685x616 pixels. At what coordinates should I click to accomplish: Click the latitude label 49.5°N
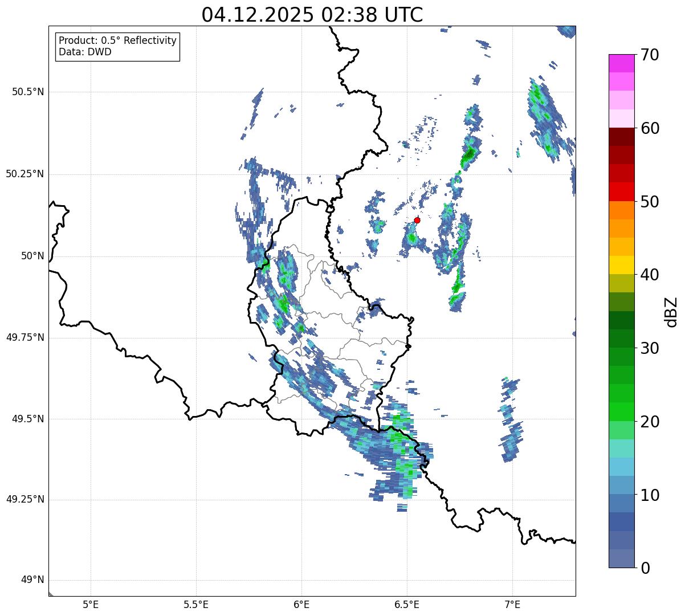click(x=27, y=419)
